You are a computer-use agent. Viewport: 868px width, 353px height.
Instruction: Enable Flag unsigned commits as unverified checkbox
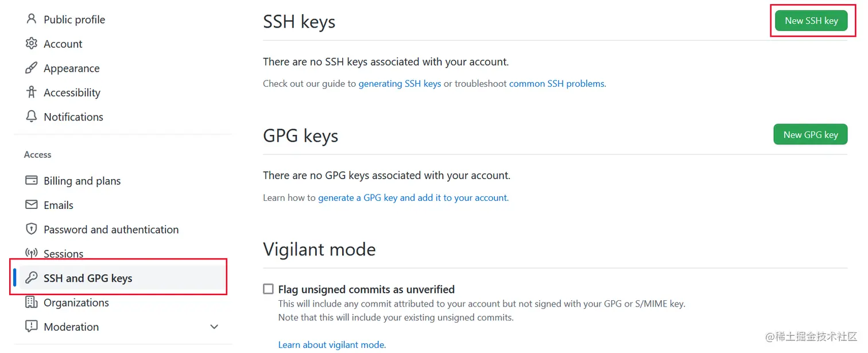point(268,289)
